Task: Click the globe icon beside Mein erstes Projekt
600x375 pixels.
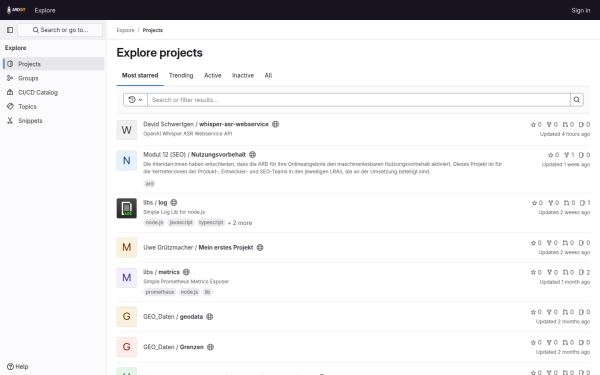Action: (x=260, y=248)
